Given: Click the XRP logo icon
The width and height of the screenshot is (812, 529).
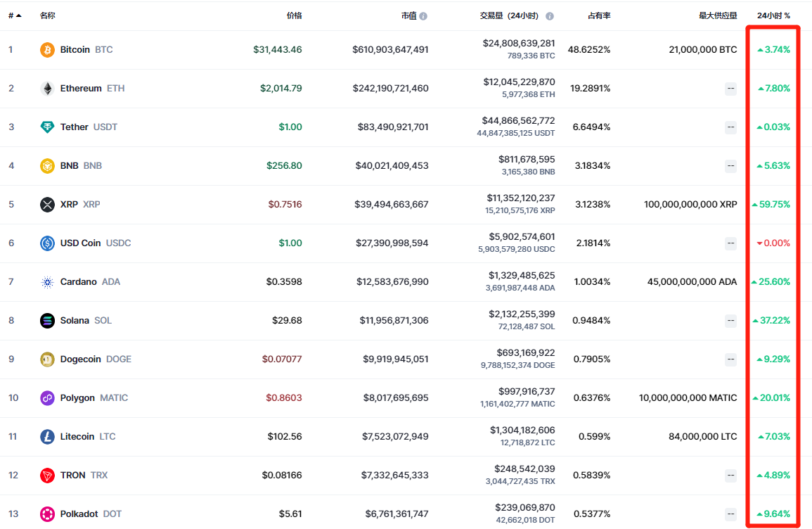Looking at the screenshot, I should (x=47, y=205).
